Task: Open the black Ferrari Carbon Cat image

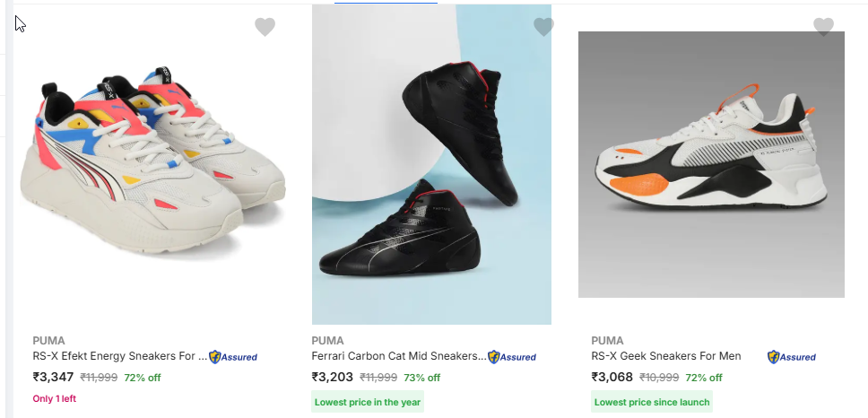Action: 431,166
